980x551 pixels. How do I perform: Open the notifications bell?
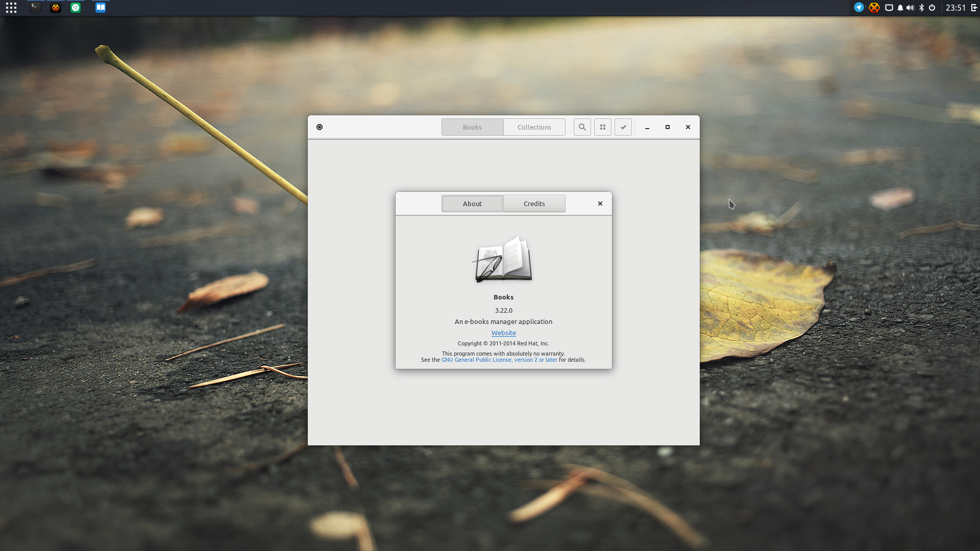tap(900, 8)
